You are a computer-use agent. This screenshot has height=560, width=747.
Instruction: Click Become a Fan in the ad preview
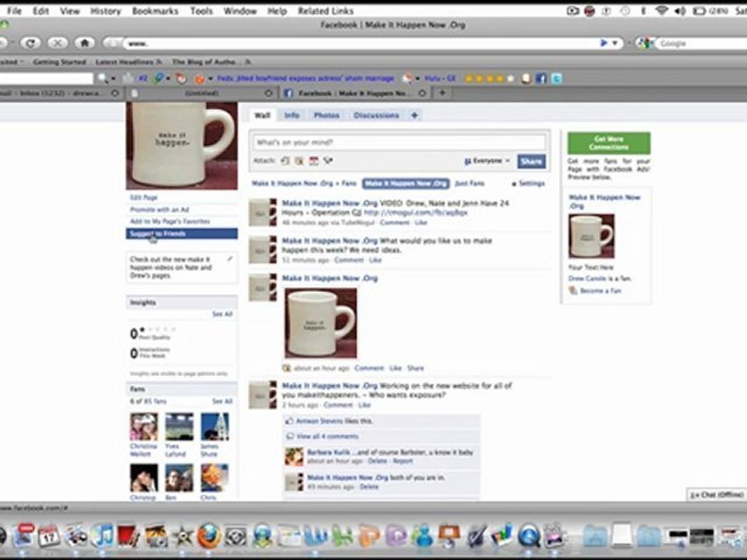click(600, 291)
